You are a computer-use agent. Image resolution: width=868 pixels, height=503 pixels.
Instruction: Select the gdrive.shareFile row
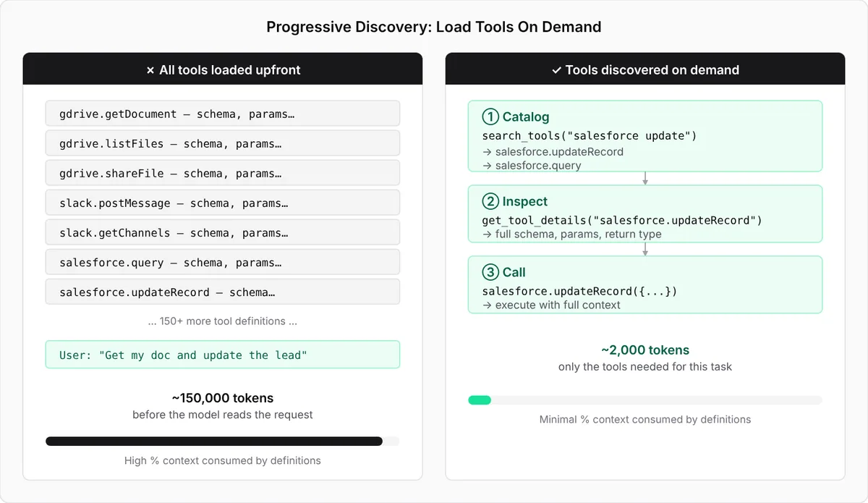click(223, 173)
